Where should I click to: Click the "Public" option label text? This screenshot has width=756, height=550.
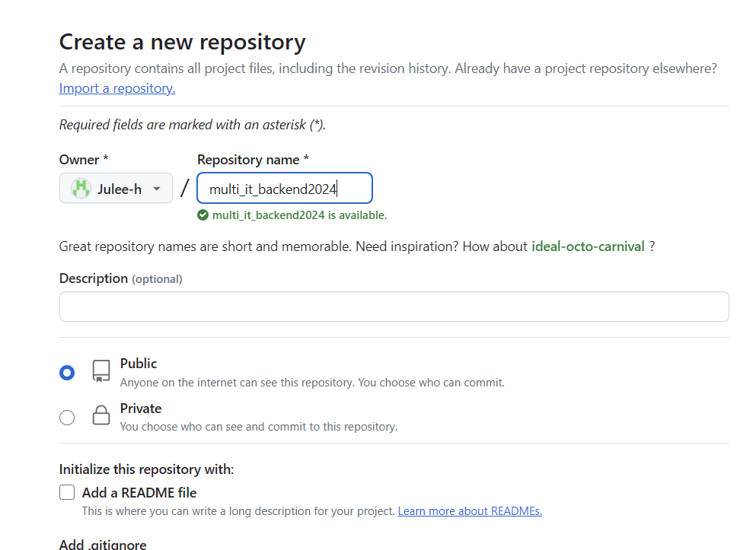(139, 364)
